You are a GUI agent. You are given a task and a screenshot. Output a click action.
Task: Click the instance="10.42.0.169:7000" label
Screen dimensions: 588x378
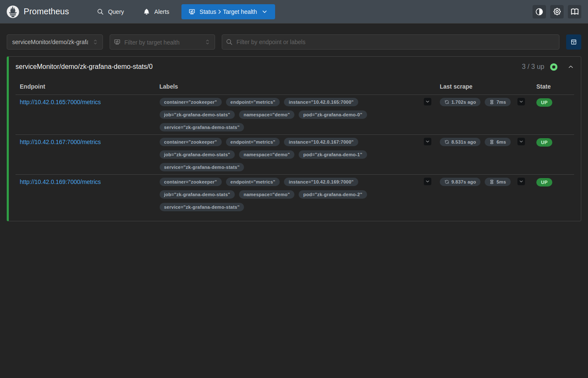pyautogui.click(x=321, y=182)
